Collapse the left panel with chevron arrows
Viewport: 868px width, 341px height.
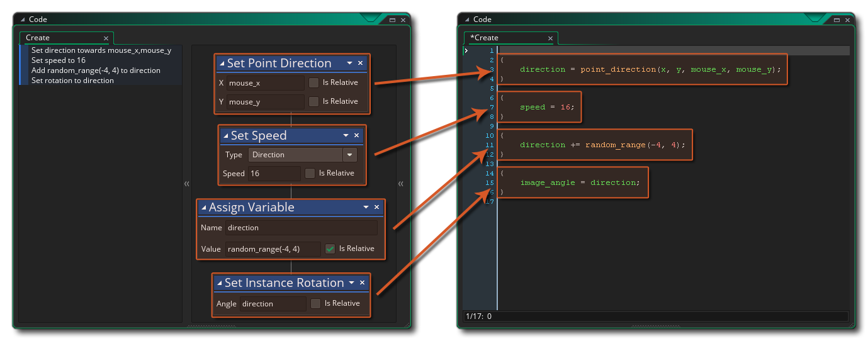click(186, 184)
